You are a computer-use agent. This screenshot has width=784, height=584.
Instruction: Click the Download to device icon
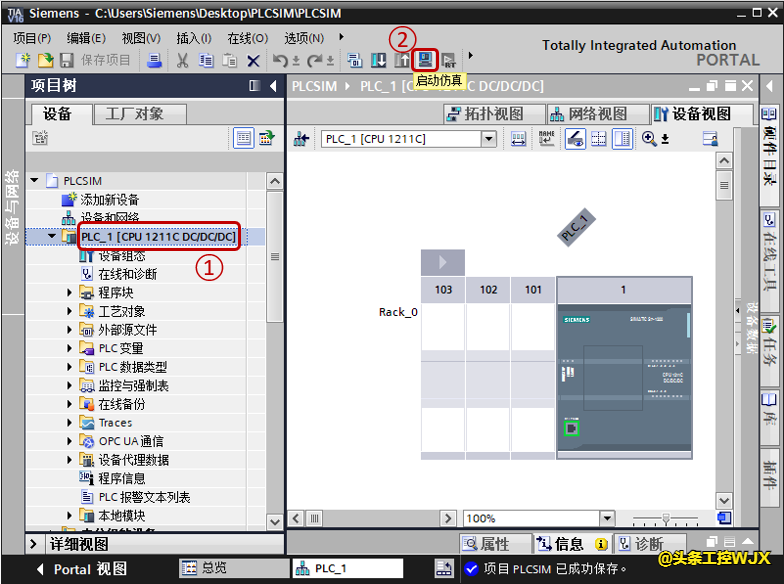click(x=379, y=60)
